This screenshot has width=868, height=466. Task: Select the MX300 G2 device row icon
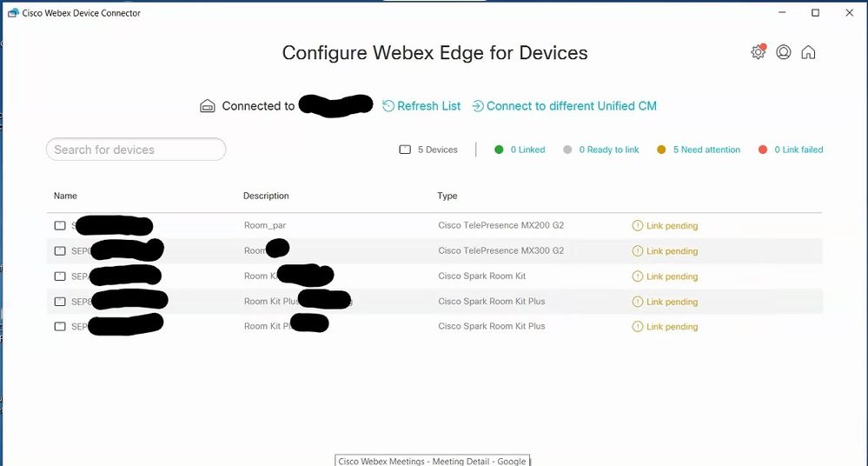[x=60, y=251]
